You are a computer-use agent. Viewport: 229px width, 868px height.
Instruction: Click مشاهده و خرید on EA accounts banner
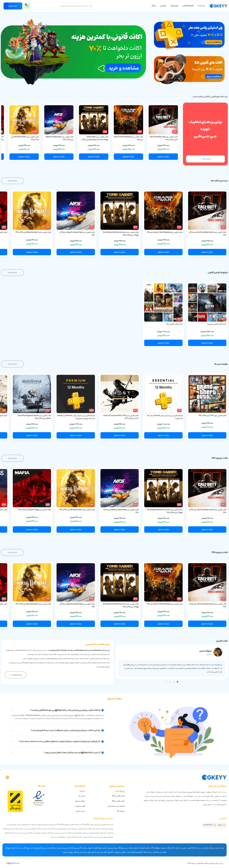pos(213,76)
